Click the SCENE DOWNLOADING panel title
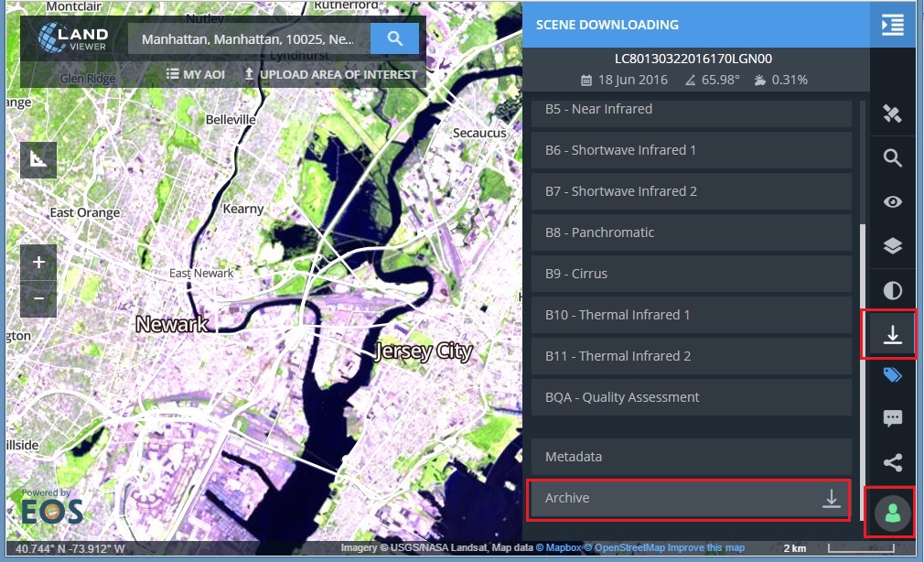The image size is (924, 562). 607,25
